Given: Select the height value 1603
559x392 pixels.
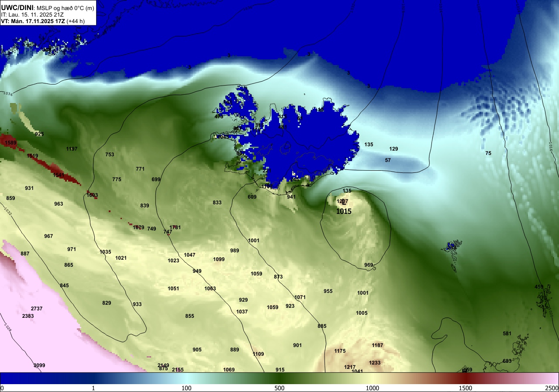Looking at the screenshot, I should (92, 195).
